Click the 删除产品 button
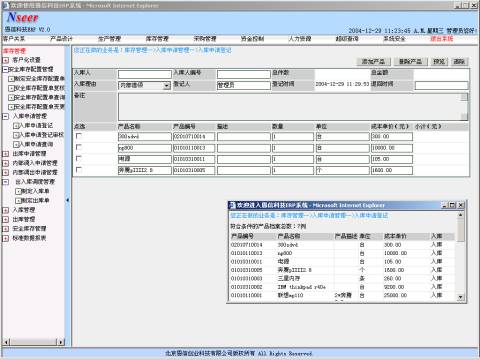Image resolution: width=480 pixels, height=360 pixels. pos(410,62)
